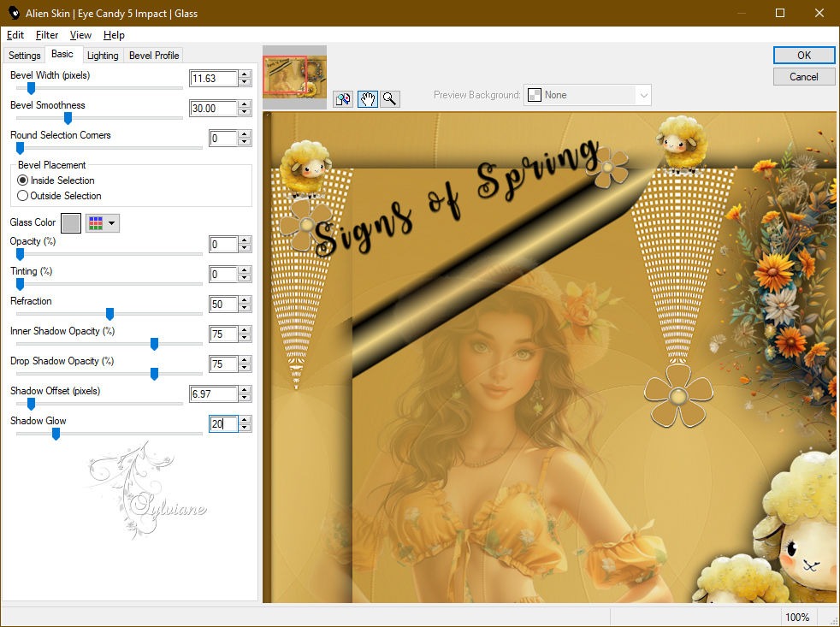The image size is (840, 627).
Task: Click the Round Selection Corners spinner arrows
Action: (245, 139)
